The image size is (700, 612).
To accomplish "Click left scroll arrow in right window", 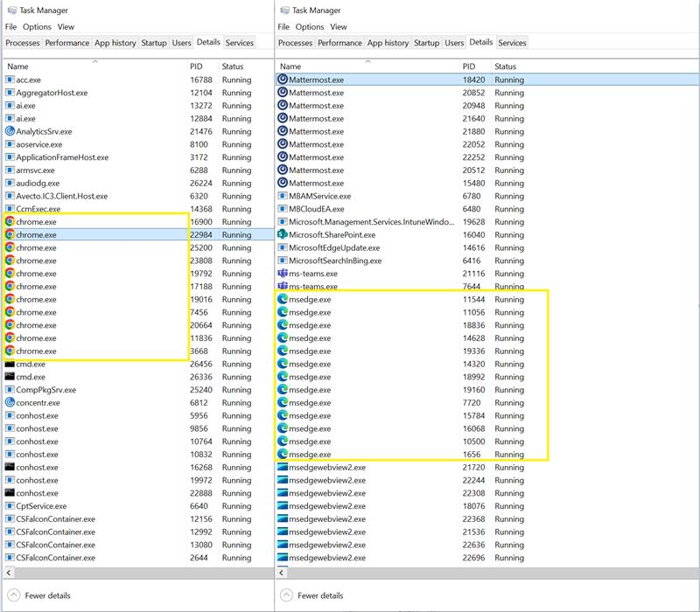I will pyautogui.click(x=281, y=573).
